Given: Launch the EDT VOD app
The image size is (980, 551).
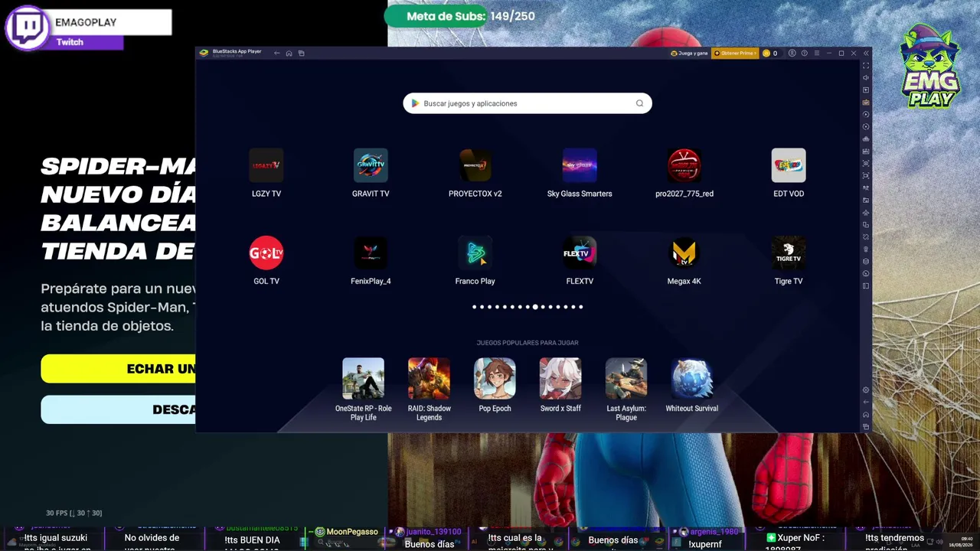Looking at the screenshot, I should (x=789, y=165).
